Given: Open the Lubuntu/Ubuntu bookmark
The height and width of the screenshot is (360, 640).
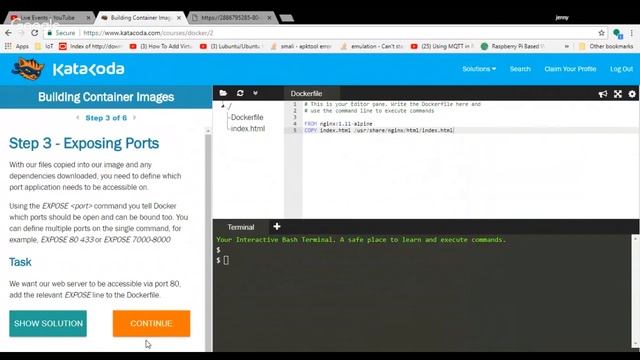Looking at the screenshot, I should 231,46.
